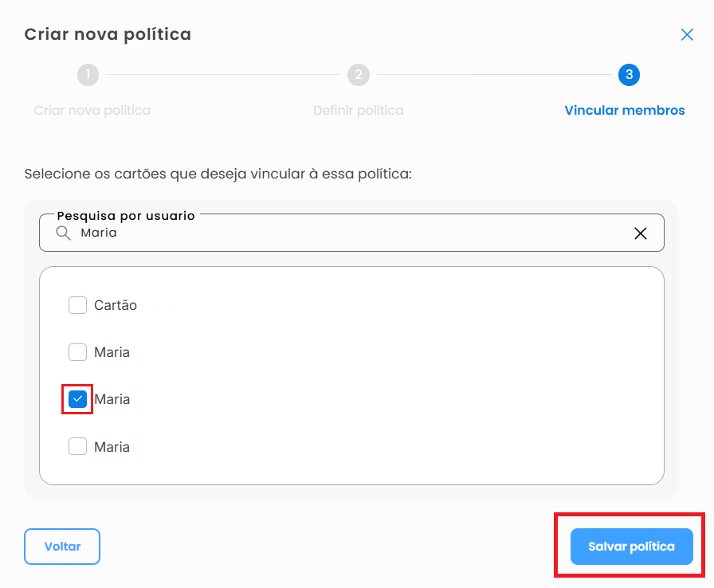This screenshot has width=714, height=588.
Task: Click the Salvar política button
Action: pyautogui.click(x=631, y=547)
